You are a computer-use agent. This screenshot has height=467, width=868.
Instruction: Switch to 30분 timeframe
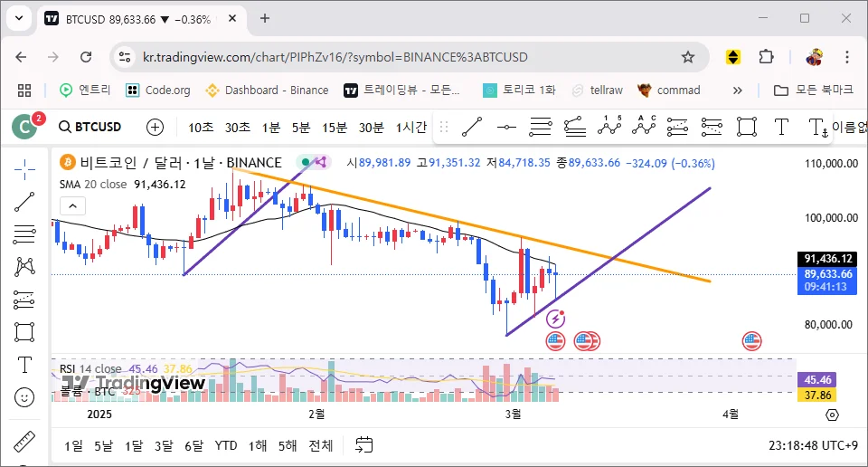pos(372,128)
